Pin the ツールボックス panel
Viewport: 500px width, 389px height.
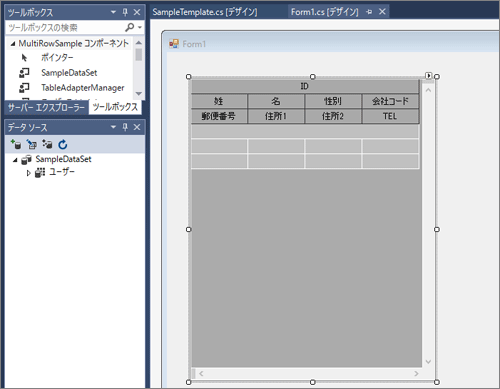click(125, 12)
